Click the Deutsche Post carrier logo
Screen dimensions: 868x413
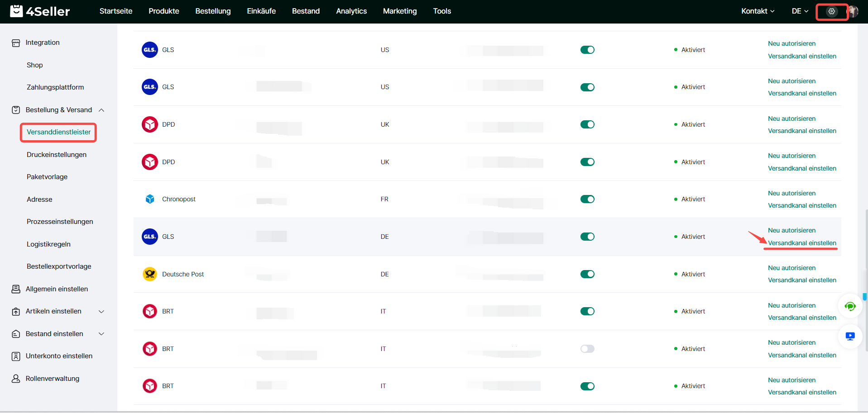coord(150,274)
